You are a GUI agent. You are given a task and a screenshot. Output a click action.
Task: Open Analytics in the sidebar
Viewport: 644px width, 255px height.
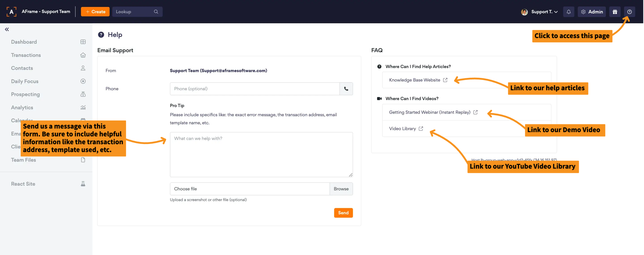pos(22,107)
